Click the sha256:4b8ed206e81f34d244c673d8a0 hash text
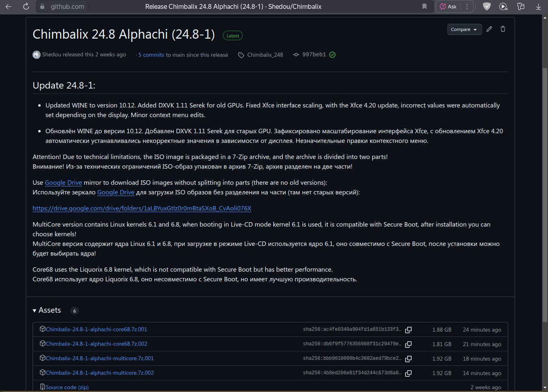Viewport: 548px width, 392px height. tap(352, 373)
